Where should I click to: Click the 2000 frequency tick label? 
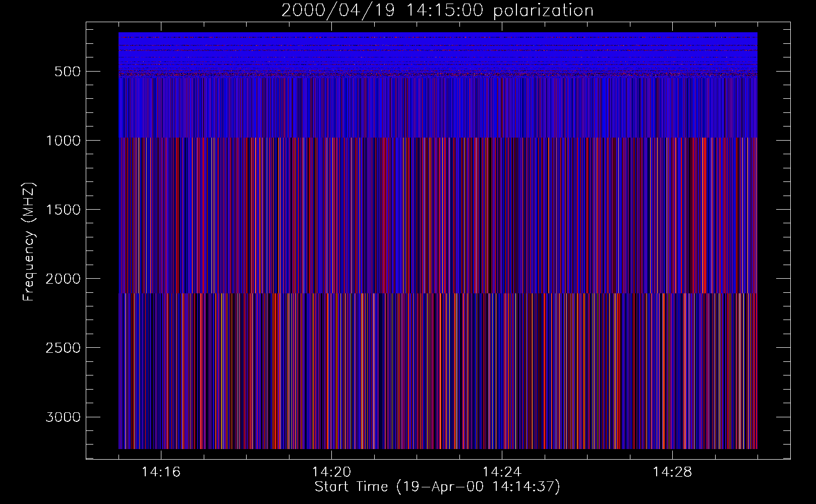pos(63,279)
